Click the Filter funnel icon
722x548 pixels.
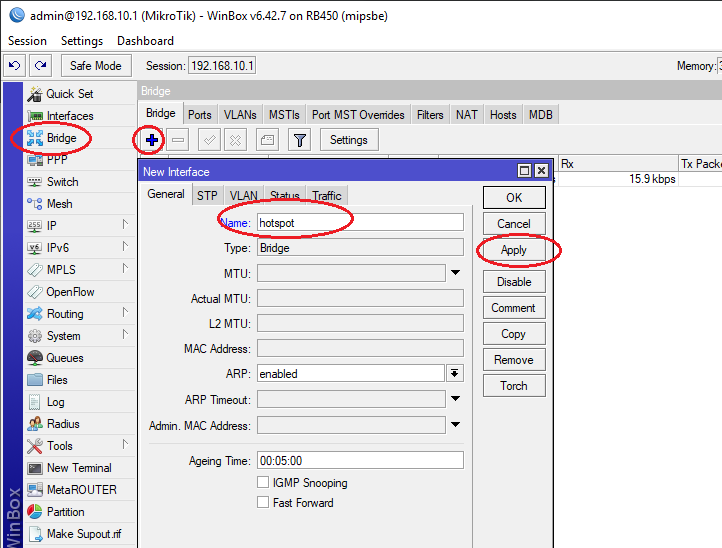(299, 140)
